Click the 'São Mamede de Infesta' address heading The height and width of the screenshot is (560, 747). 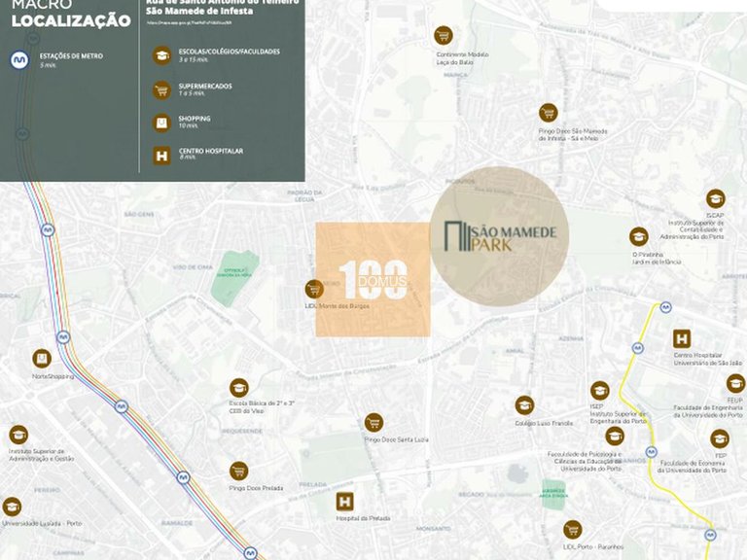[x=199, y=11]
